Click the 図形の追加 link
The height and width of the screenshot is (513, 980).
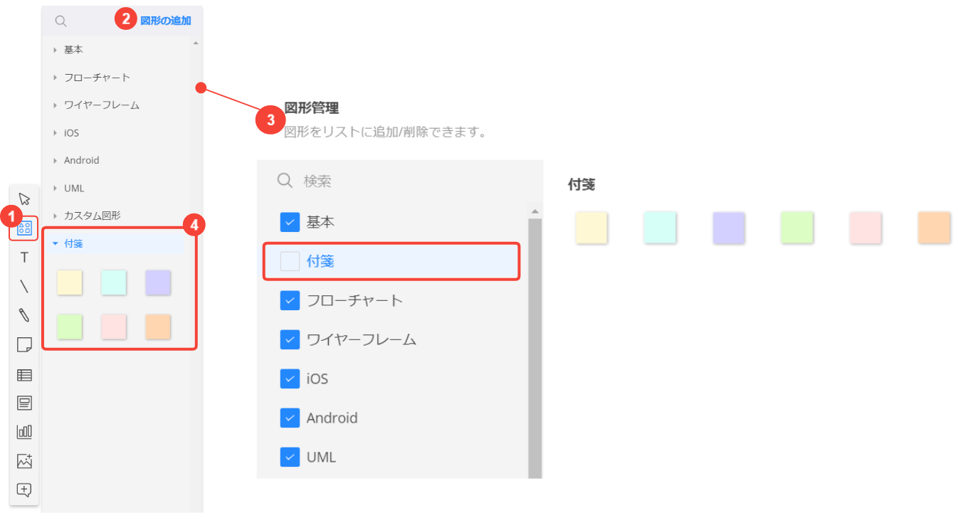[x=166, y=21]
